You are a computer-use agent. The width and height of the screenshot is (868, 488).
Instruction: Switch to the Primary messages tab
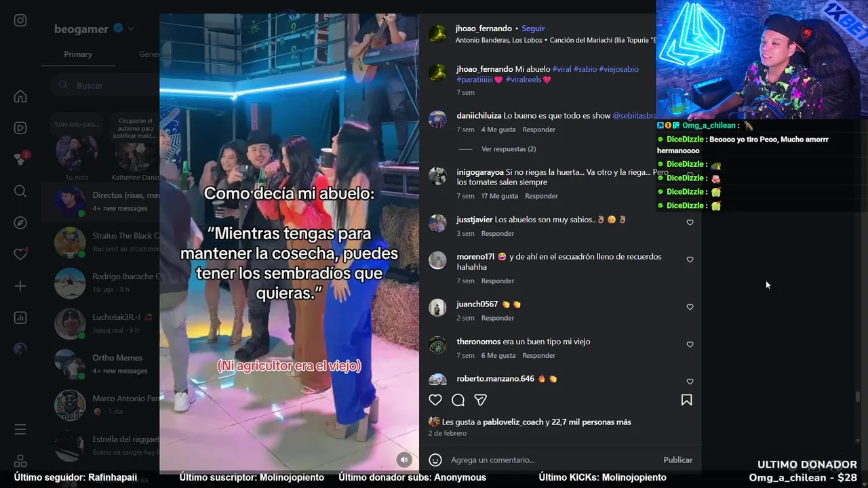click(x=78, y=54)
